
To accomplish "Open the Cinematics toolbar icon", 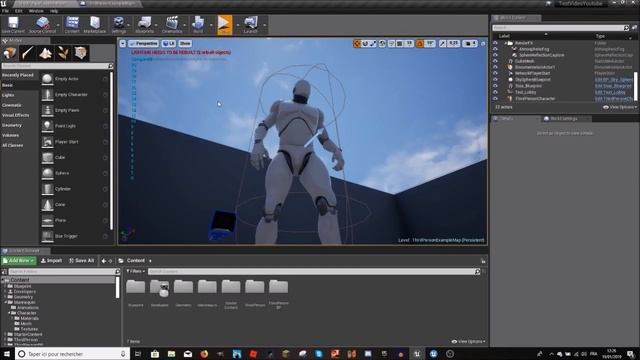I will coord(172,24).
